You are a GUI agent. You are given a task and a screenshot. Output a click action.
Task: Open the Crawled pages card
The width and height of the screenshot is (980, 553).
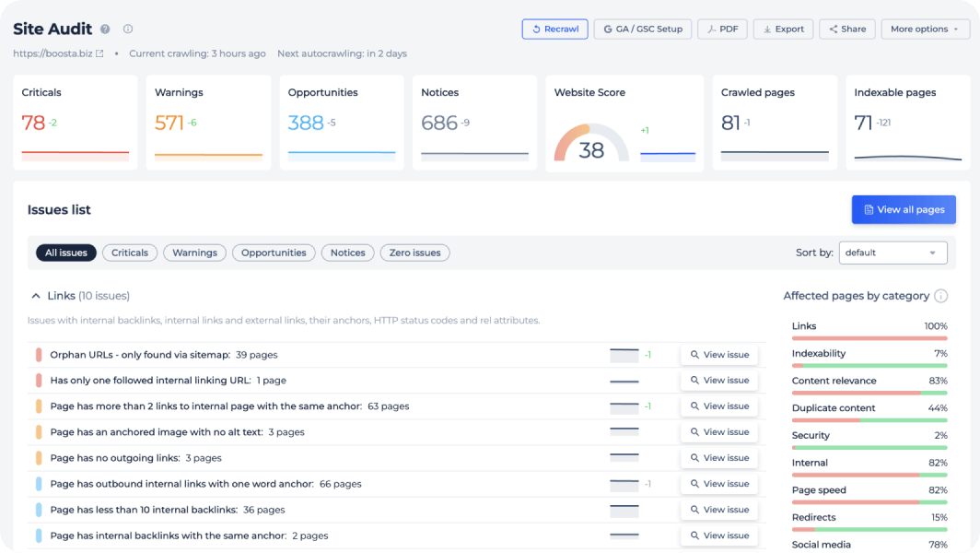tap(775, 123)
